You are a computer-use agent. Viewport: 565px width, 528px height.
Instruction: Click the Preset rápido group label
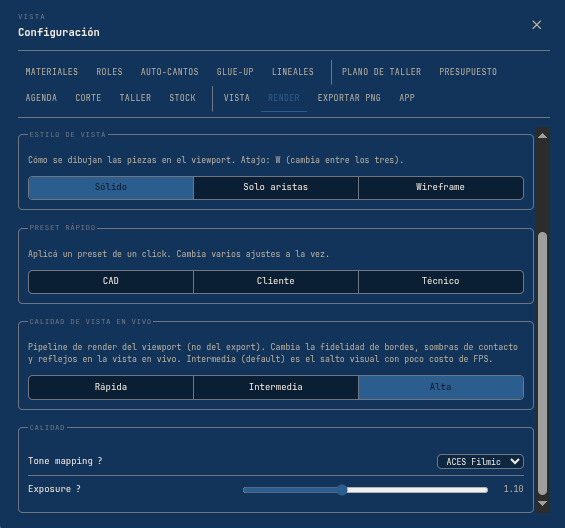62,228
